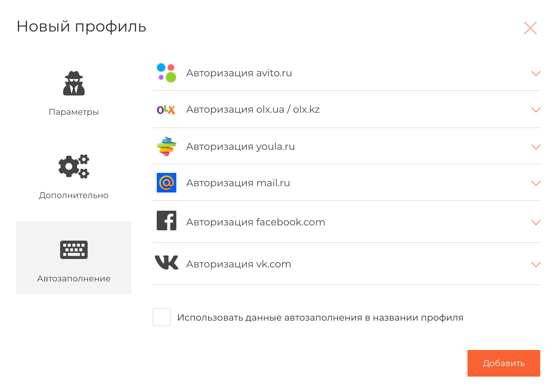Click the youla.ru colorful logo

pos(167,146)
